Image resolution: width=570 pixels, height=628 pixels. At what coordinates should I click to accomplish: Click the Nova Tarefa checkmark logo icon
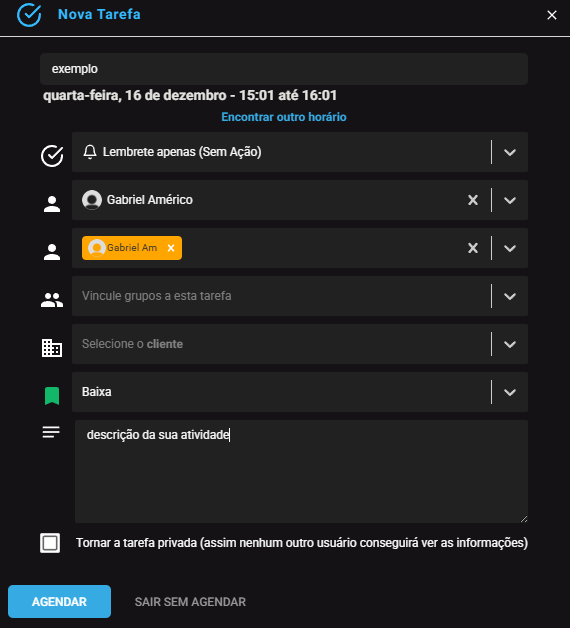coord(29,15)
